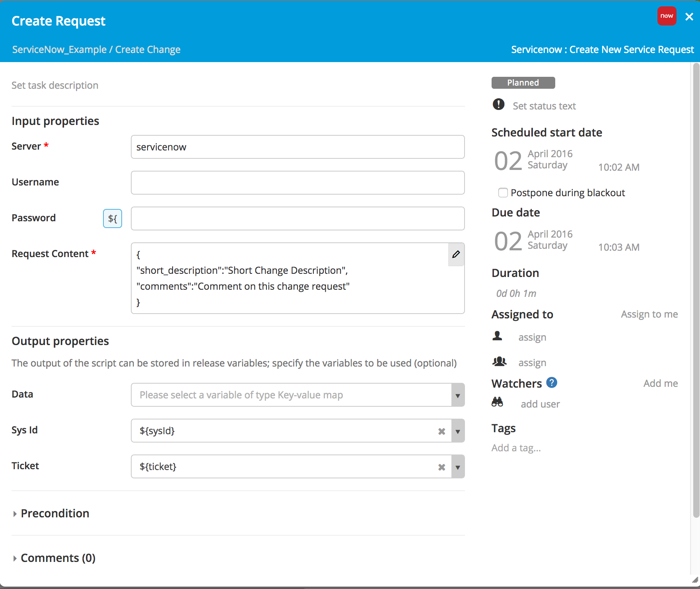Image resolution: width=700 pixels, height=589 pixels.
Task: Click the Planned status badge
Action: pyautogui.click(x=523, y=83)
